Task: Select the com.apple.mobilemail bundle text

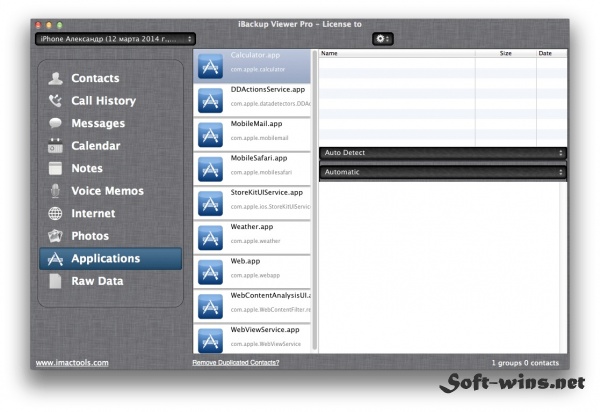Action: click(259, 138)
